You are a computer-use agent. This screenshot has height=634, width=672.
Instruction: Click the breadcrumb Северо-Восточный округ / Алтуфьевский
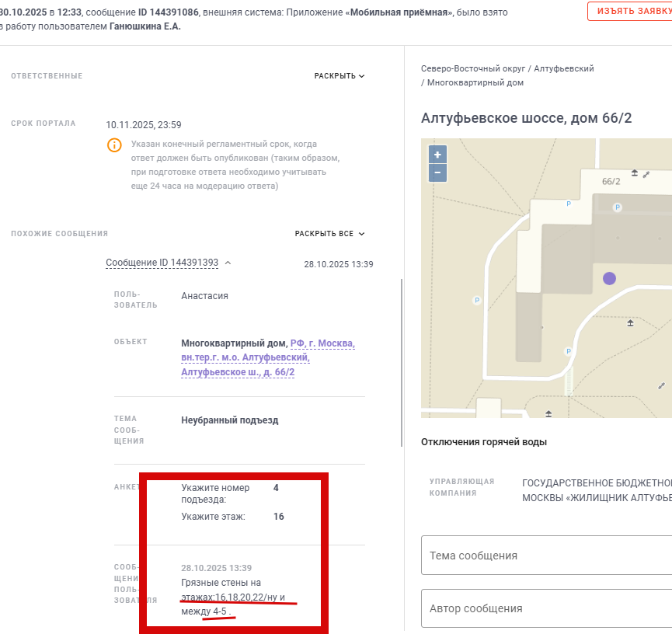(507, 68)
